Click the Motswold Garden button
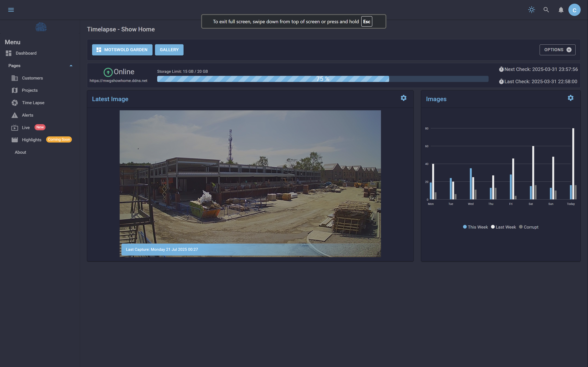Screen dimensions: 588x367 (122, 50)
